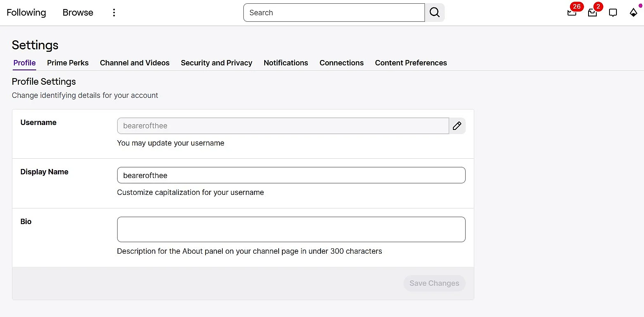644x317 pixels.
Task: Click the disabled Username field
Action: pyautogui.click(x=283, y=126)
